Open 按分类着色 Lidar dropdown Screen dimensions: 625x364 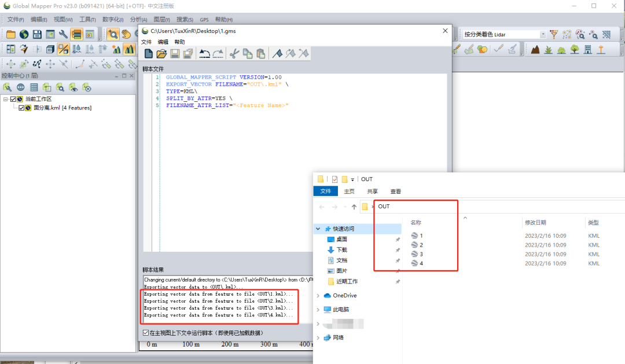click(543, 35)
